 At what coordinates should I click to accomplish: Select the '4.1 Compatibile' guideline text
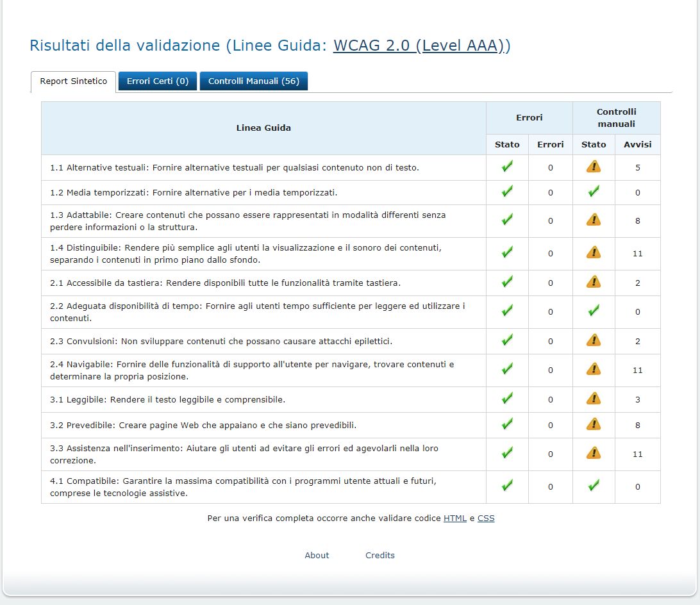point(244,486)
